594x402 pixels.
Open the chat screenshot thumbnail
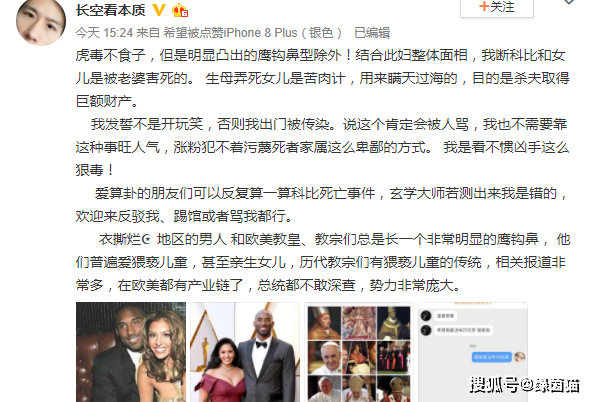point(473,352)
